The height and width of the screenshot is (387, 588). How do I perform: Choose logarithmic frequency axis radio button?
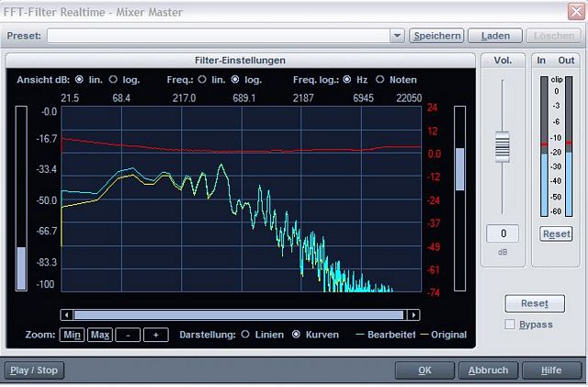pos(235,80)
